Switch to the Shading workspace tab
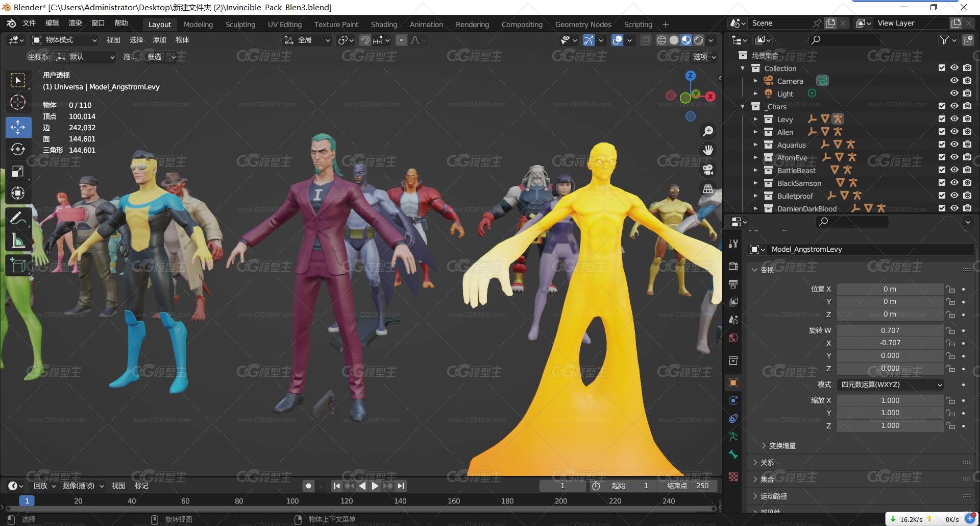The width and height of the screenshot is (980, 526). pos(384,25)
